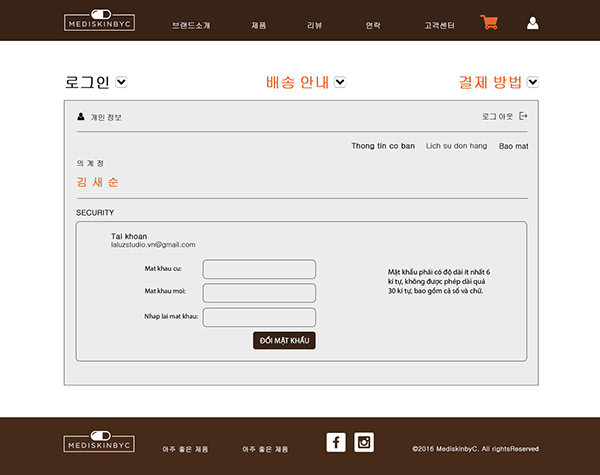Focus the Mat khau cu input field
This screenshot has height=475, width=600.
tap(259, 269)
